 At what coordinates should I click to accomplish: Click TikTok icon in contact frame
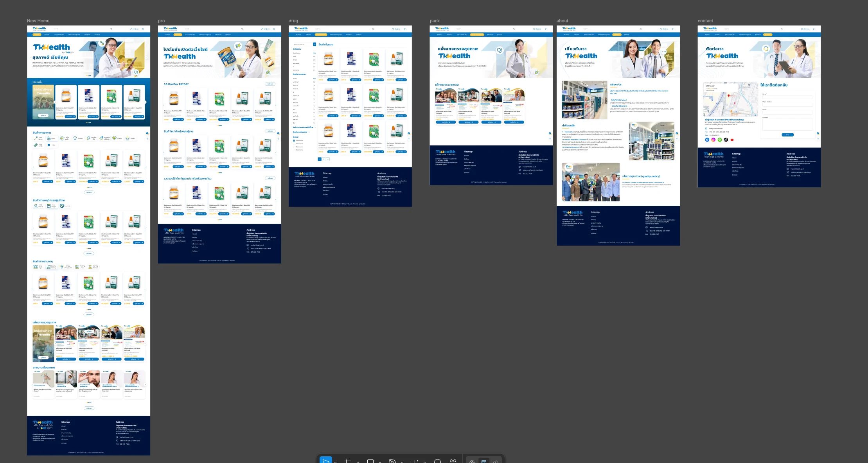[726, 140]
